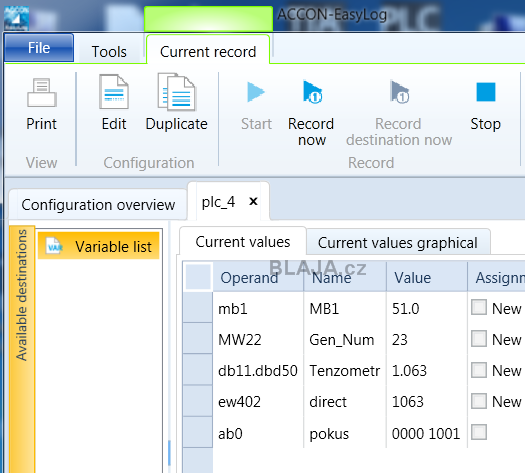Click the Start record play icon
This screenshot has width=525, height=473.
coord(256,92)
